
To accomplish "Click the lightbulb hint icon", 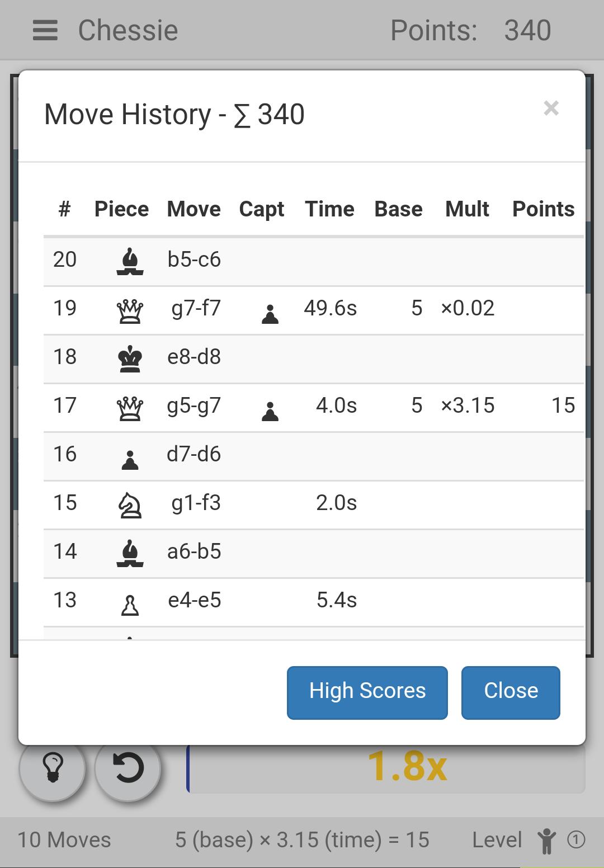I will (53, 767).
